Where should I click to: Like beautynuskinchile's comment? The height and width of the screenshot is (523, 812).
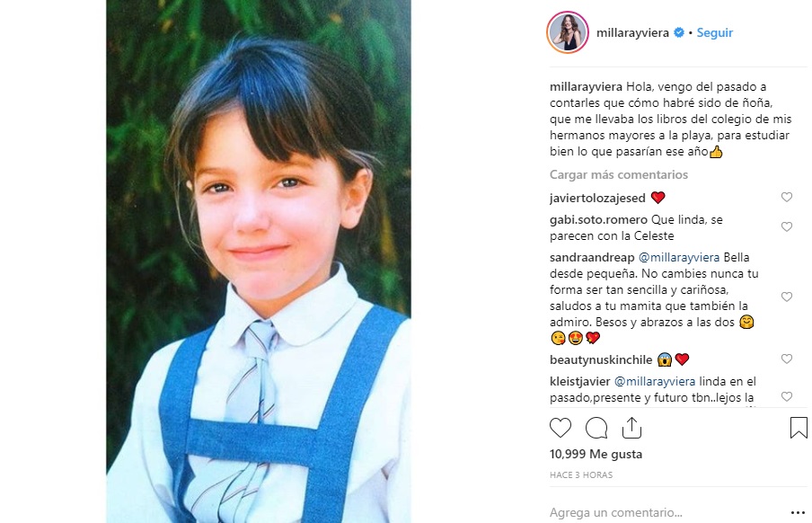[787, 359]
